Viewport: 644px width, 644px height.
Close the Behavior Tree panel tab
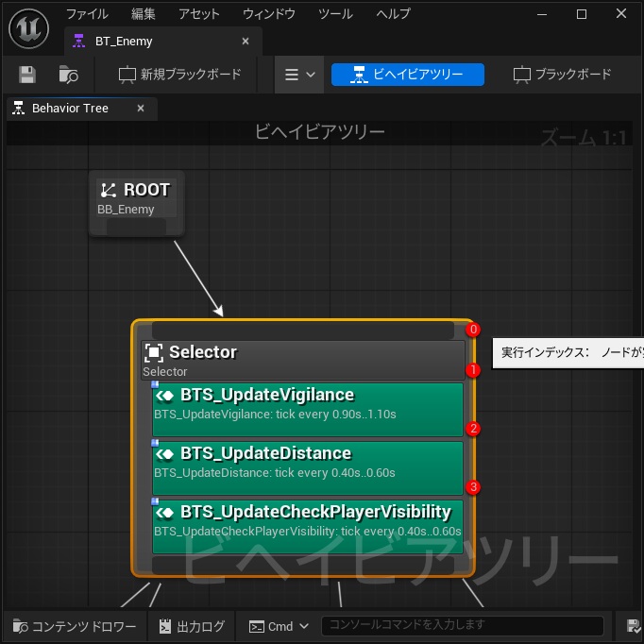141,109
